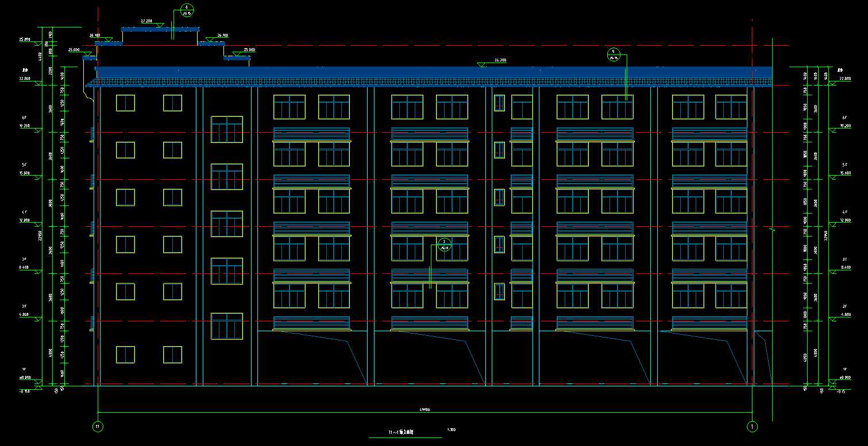Select the 1:100 scale label
This screenshot has width=868, height=446.
coord(452,430)
